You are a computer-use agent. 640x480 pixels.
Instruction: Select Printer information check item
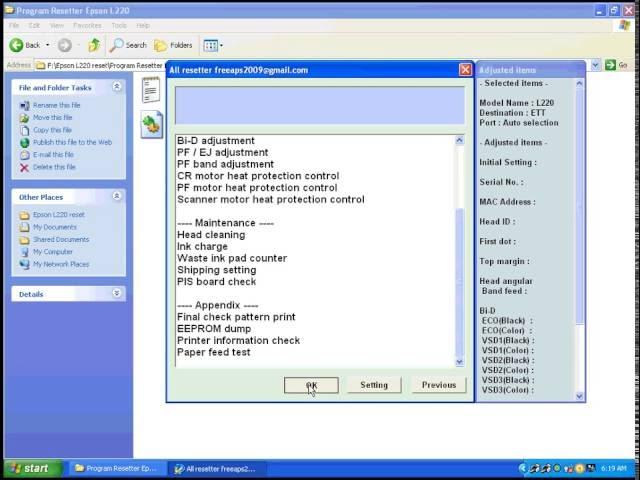click(x=238, y=341)
